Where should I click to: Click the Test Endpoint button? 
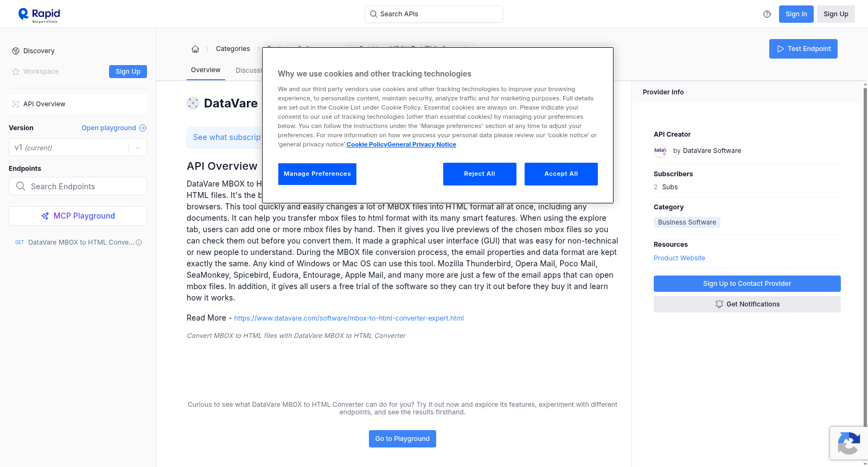click(x=803, y=49)
